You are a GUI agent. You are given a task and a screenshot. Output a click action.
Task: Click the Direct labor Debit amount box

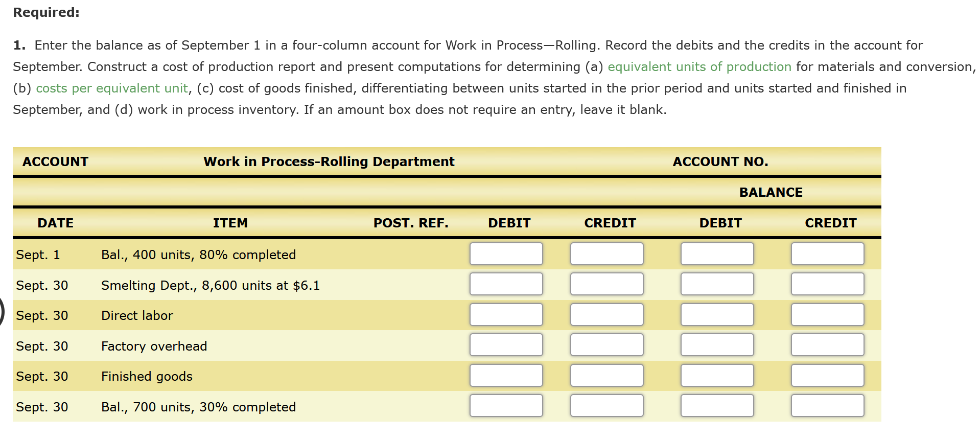[x=506, y=314]
